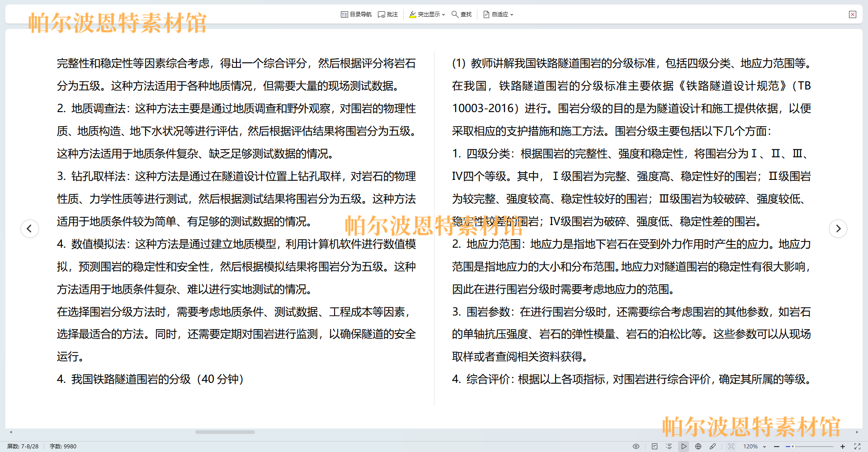Click the left scroll arrow

(x=11, y=432)
